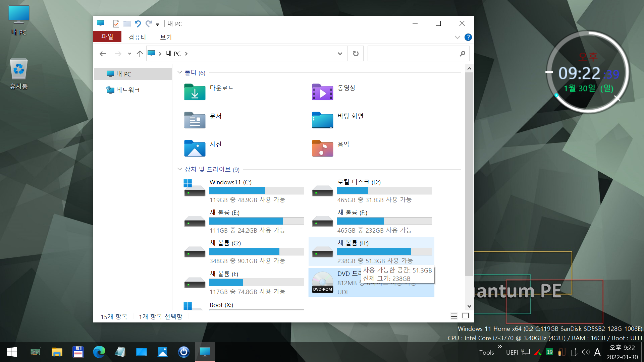Viewport: 644px width, 362px height.
Task: Expand the recent locations dropdown arrow
Action: click(x=129, y=54)
